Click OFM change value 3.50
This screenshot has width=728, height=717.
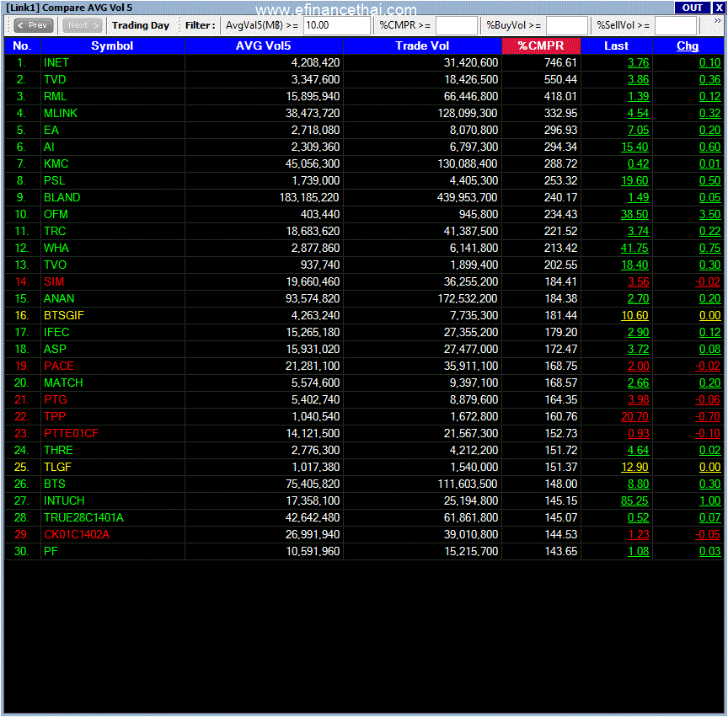pyautogui.click(x=710, y=214)
